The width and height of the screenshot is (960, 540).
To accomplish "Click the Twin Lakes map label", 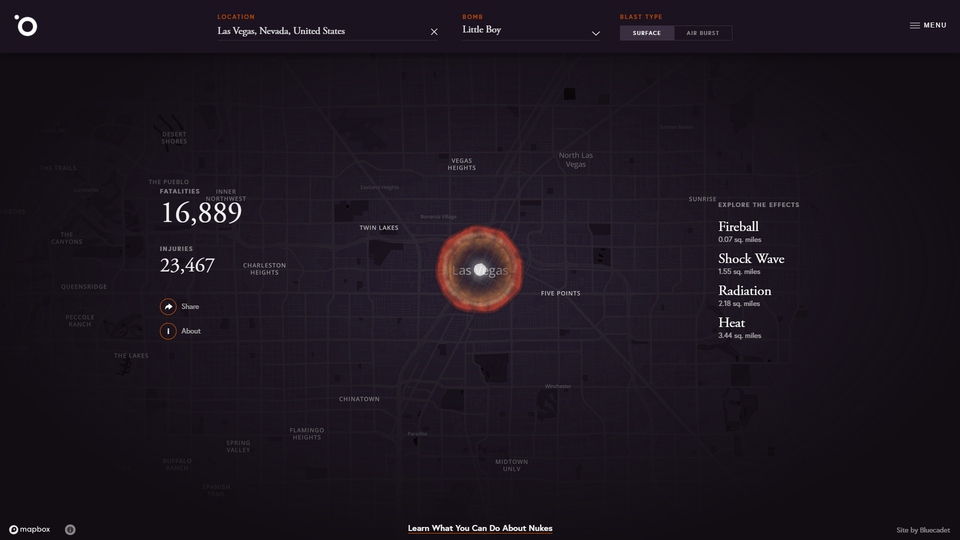I will 379,228.
